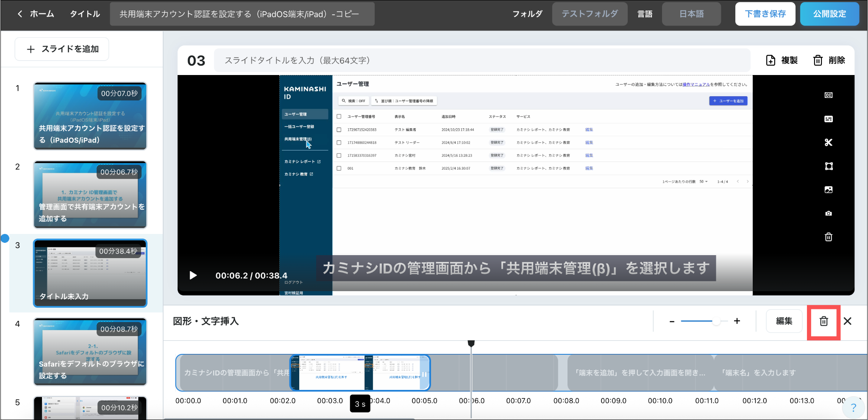Click the 00:08.0 timeline time label

[x=566, y=401]
